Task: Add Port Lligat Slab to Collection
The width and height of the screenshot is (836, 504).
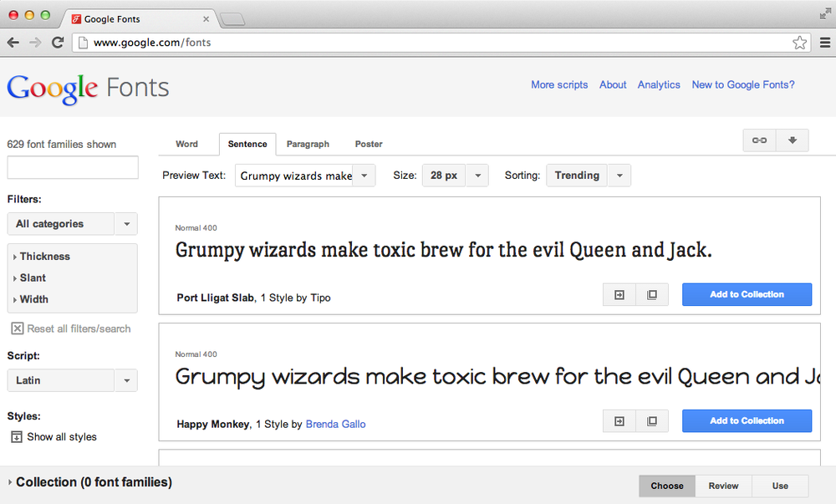Action: click(747, 294)
